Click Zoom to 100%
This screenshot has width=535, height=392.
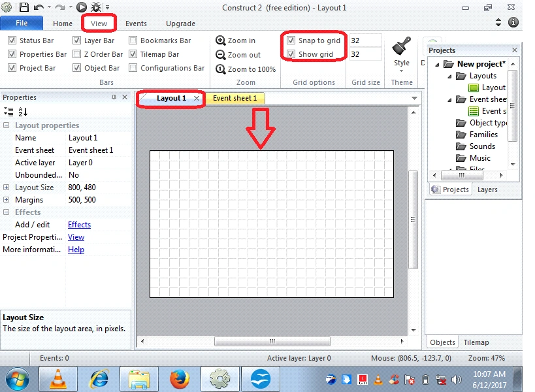coord(246,69)
